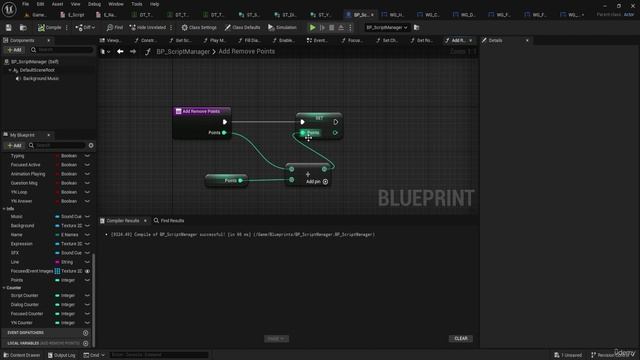The image size is (640, 360).
Task: Open the graph bookmarks dropdown
Action: tap(105, 52)
